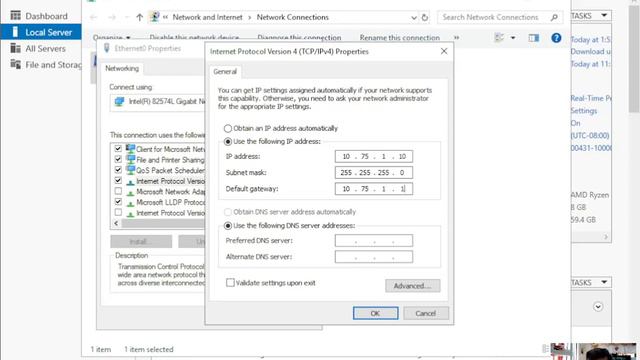Expand address bar history dropdown

point(414,18)
